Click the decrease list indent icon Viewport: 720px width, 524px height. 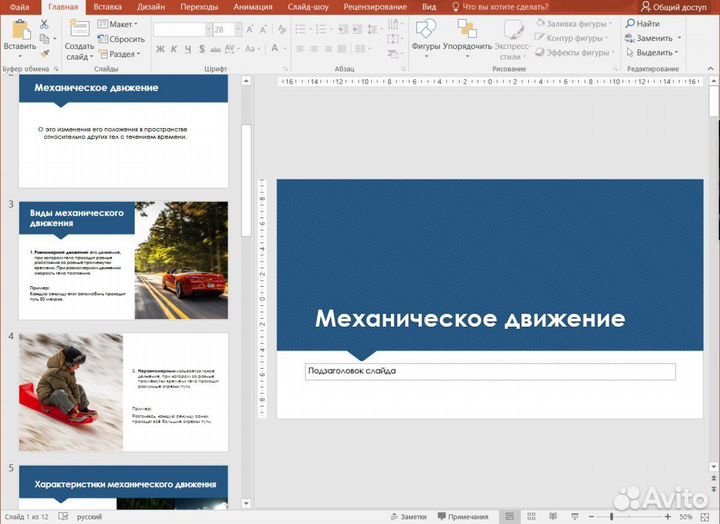coord(343,30)
